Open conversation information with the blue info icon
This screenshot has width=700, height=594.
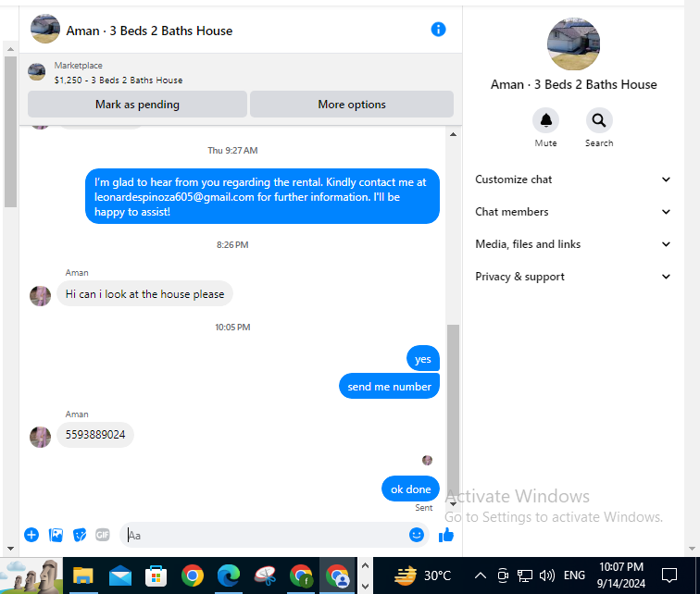(438, 30)
